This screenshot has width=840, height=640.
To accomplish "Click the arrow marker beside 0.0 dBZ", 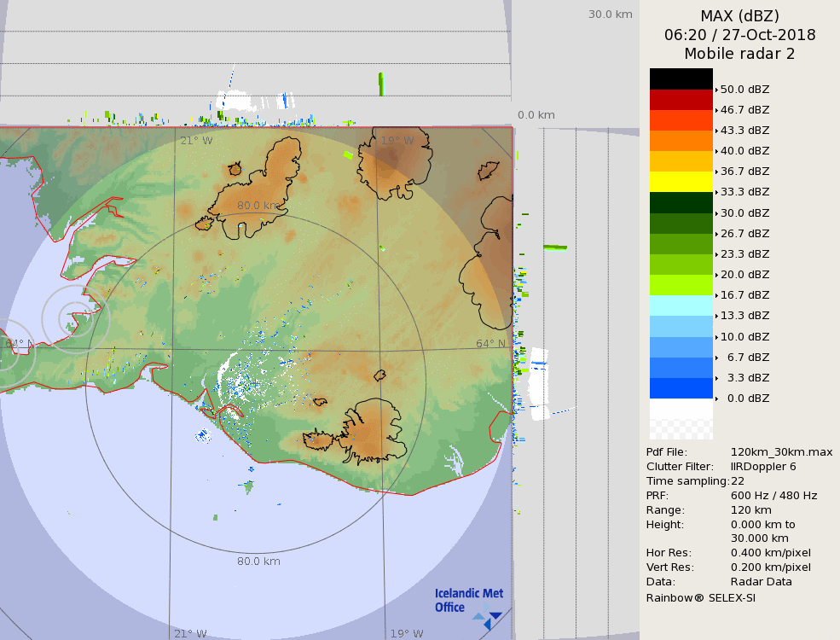I will pos(716,399).
